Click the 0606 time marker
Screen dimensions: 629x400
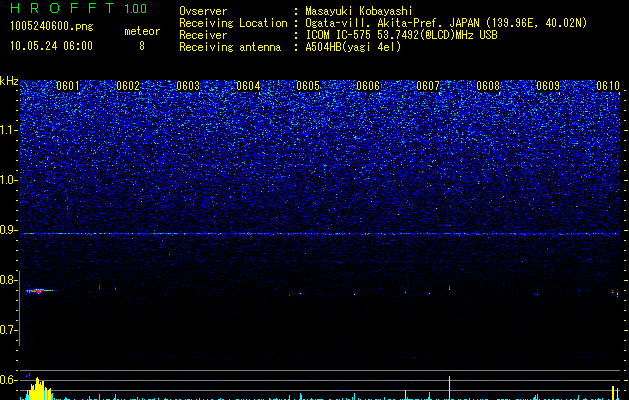coord(368,86)
